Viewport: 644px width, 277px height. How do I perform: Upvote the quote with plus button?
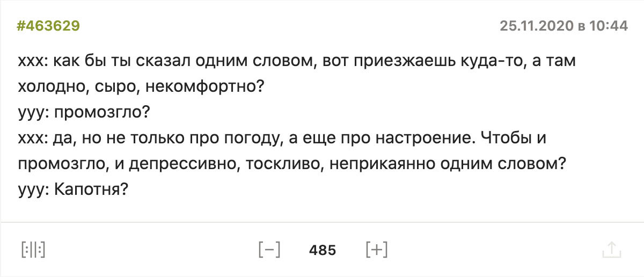pos(376,250)
